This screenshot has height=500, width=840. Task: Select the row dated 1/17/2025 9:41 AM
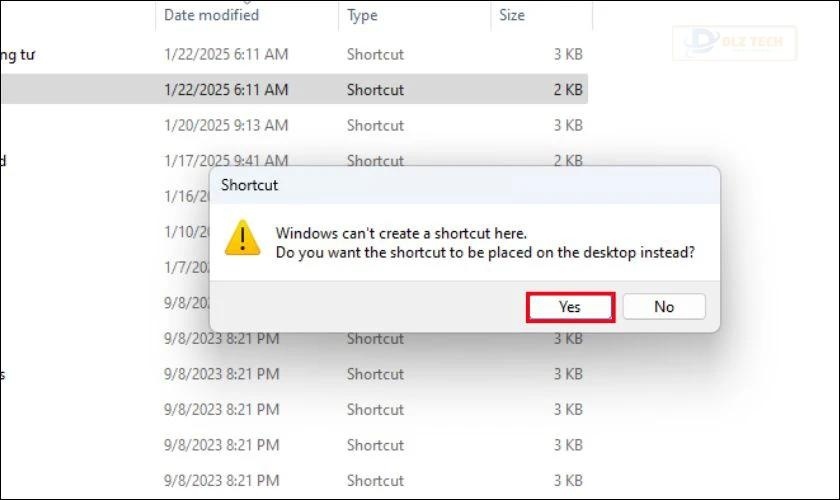(294, 159)
